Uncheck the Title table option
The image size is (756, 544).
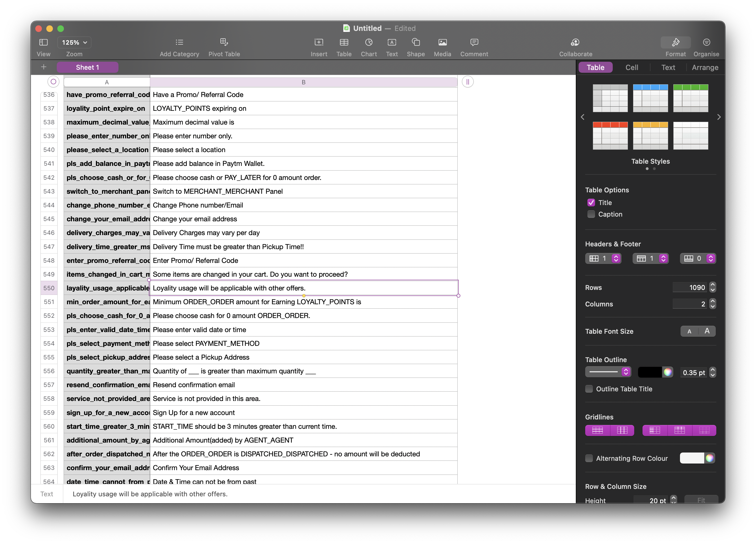tap(591, 203)
